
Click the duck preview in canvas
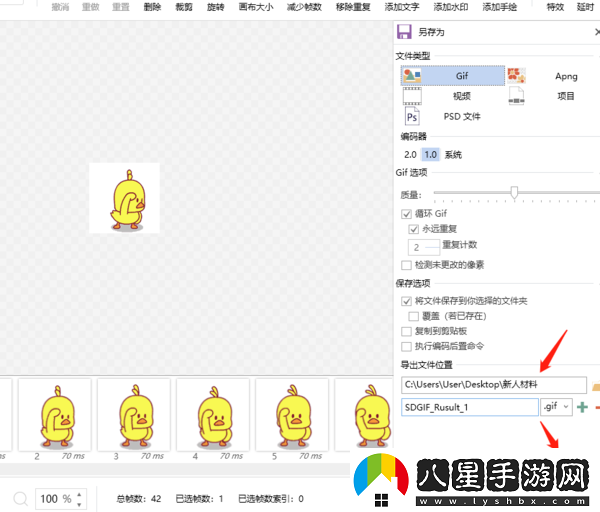tap(124, 198)
